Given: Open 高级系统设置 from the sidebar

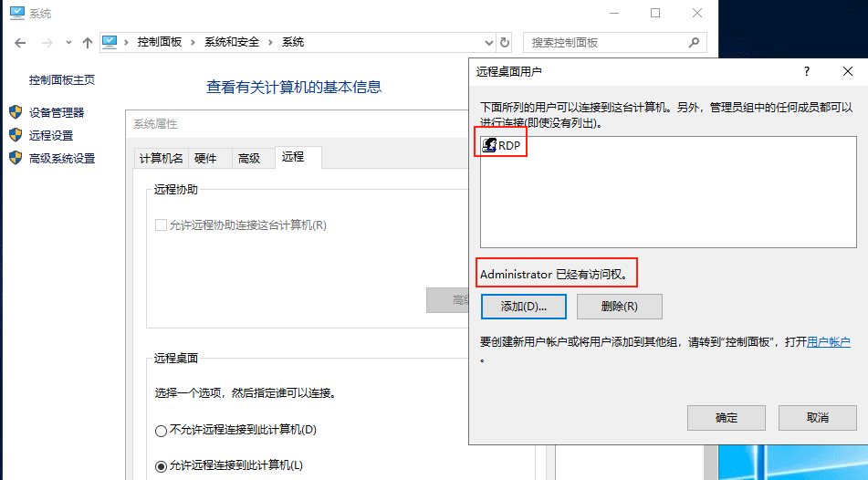Looking at the screenshot, I should tap(62, 159).
